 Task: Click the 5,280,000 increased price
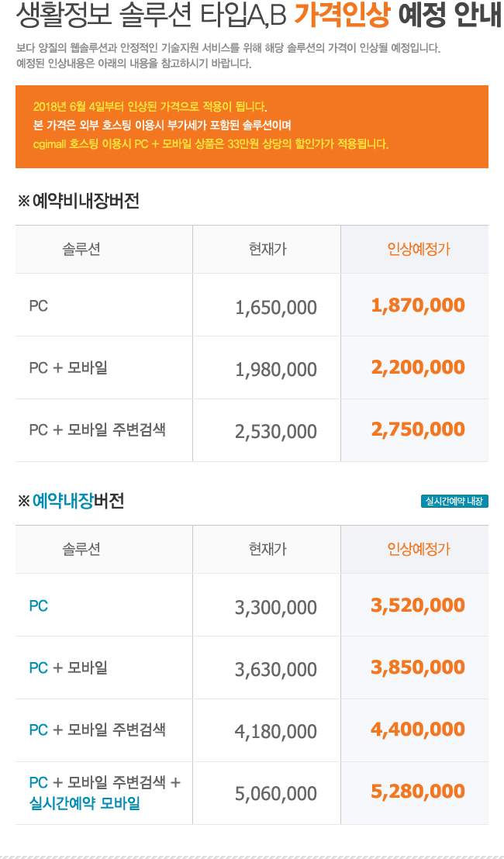(418, 792)
